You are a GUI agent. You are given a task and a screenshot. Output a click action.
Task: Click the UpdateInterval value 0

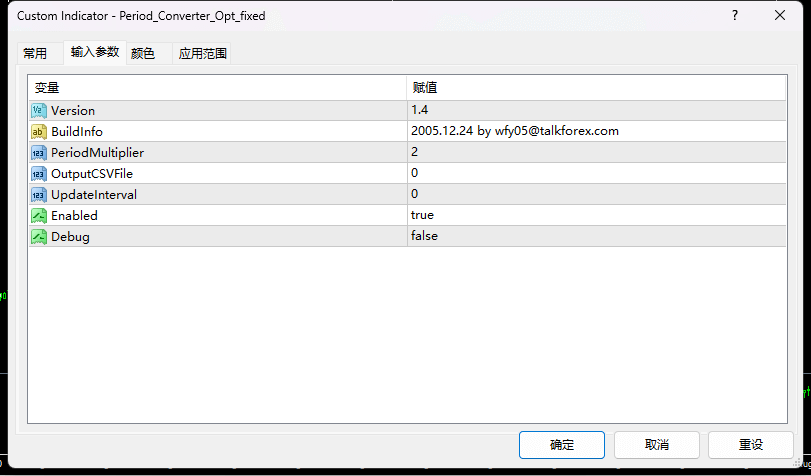coord(414,194)
